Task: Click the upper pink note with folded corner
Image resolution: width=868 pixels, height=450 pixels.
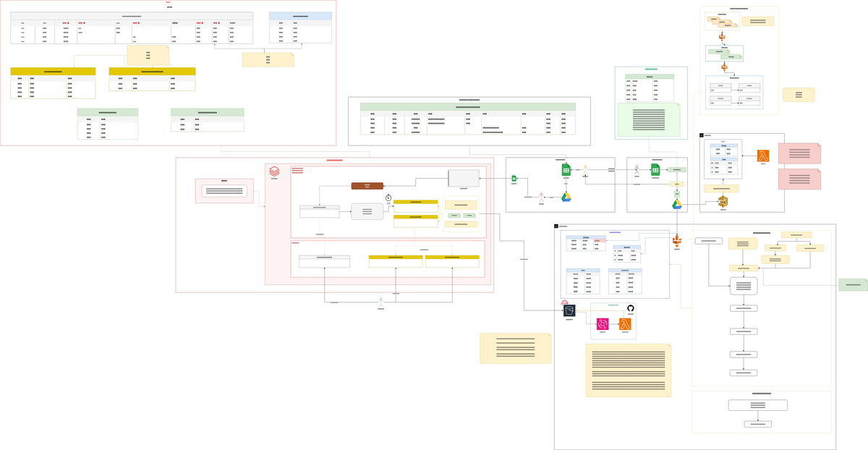Action: pyautogui.click(x=799, y=153)
